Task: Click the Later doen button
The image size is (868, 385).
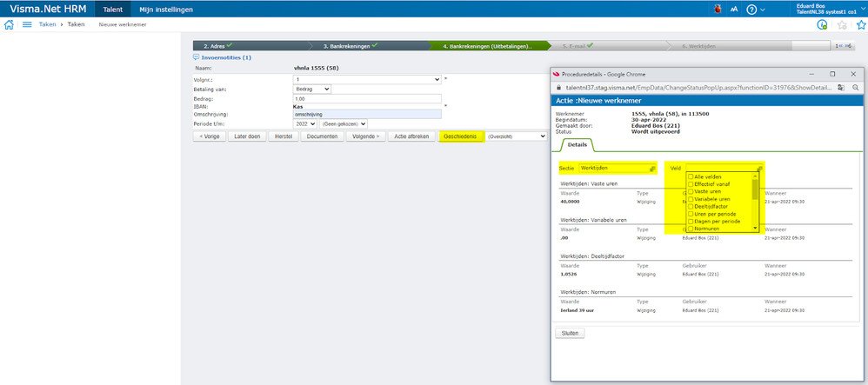Action: pyautogui.click(x=247, y=136)
